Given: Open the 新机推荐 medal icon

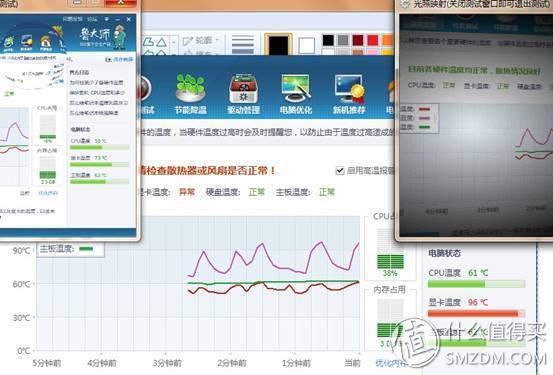Looking at the screenshot, I should coord(349,89).
